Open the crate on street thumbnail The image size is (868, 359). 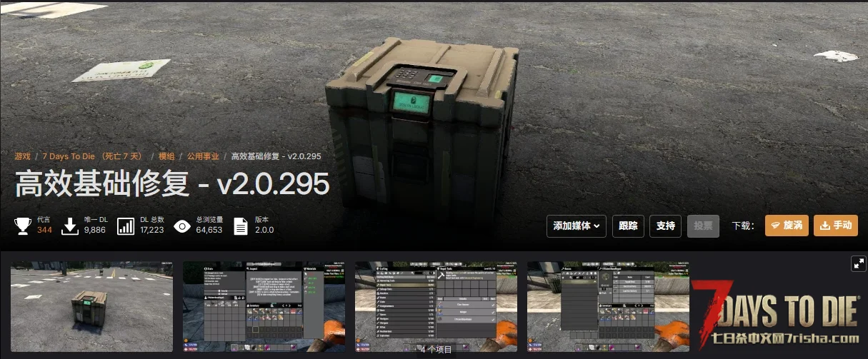coord(91,306)
